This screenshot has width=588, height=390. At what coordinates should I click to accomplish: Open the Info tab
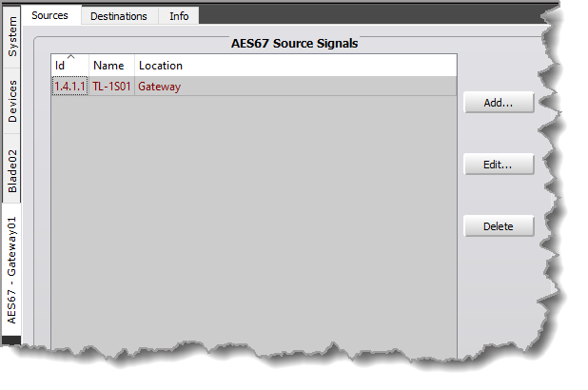(x=178, y=16)
